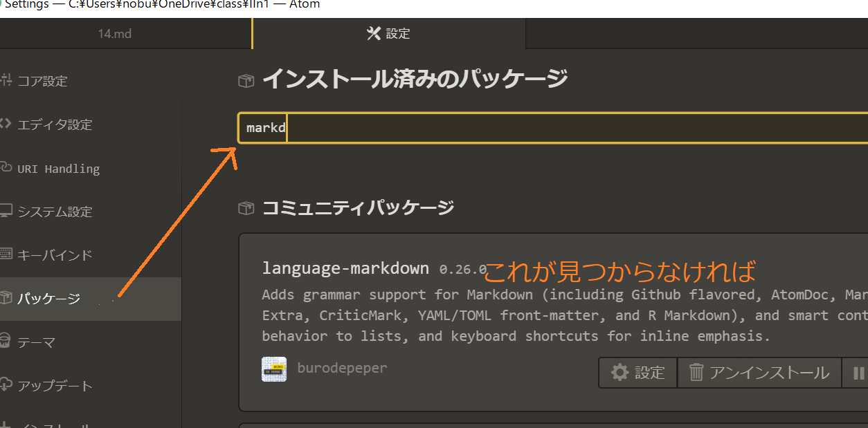
Task: Go to パッケージ in the sidebar
Action: (48, 299)
